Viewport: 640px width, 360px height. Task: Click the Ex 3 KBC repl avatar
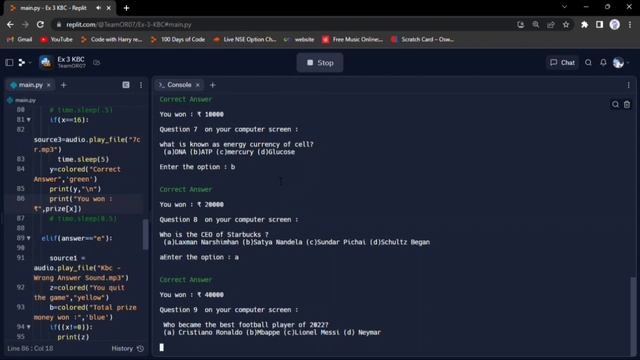[x=46, y=62]
